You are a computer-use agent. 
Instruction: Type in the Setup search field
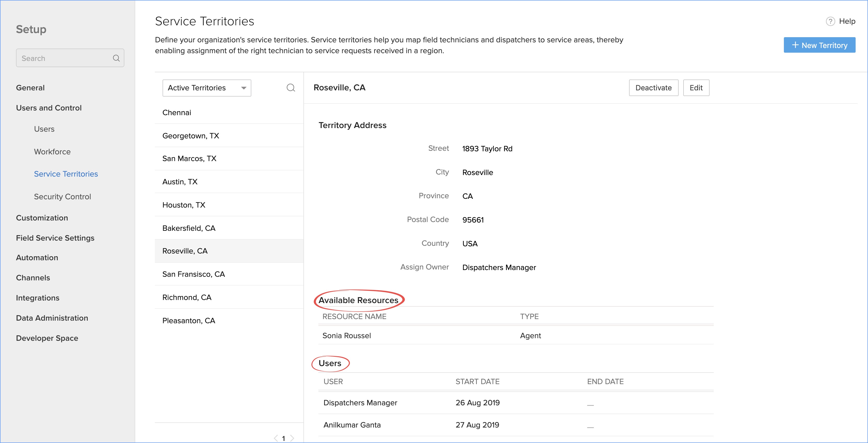point(64,58)
